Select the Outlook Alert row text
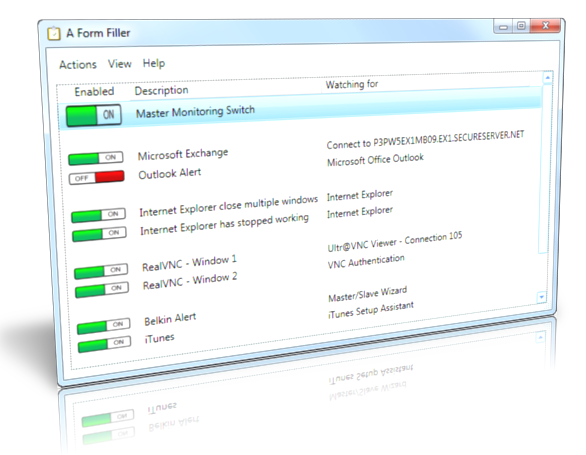Screen dimensions: 586x455 coord(170,173)
